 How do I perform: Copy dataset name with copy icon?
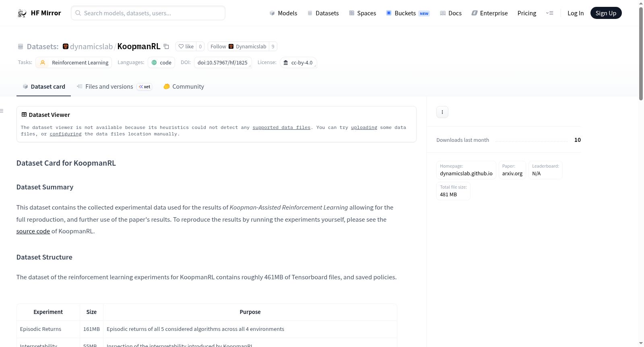[166, 46]
